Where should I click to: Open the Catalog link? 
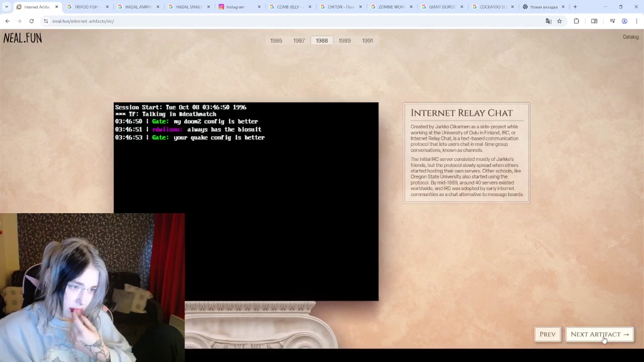[631, 37]
